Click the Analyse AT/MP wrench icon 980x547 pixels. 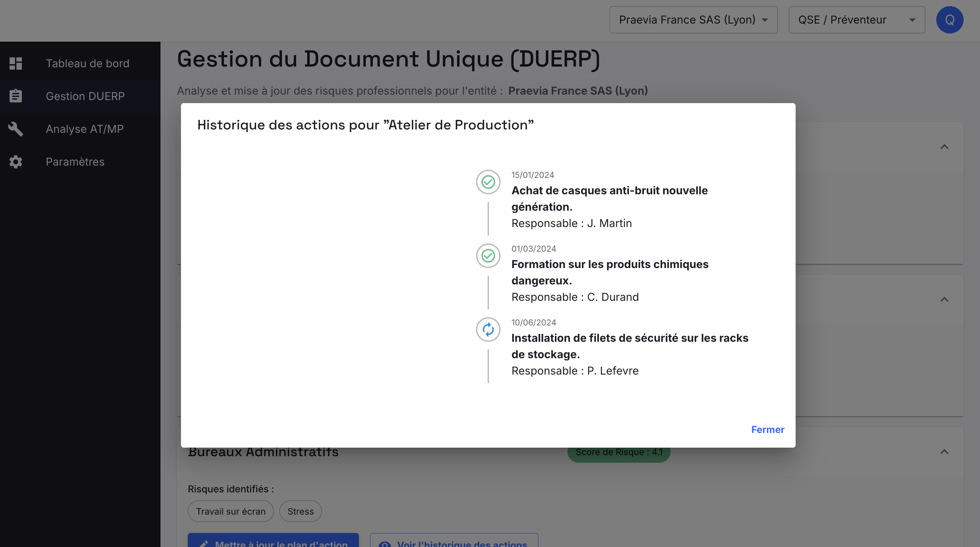(x=16, y=129)
